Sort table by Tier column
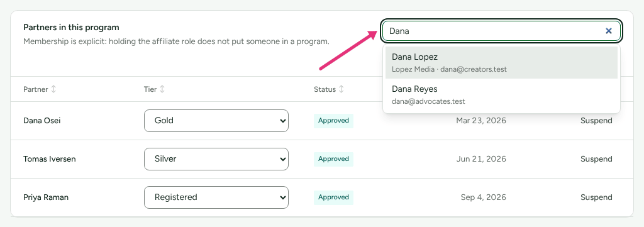The image size is (644, 227). [x=155, y=89]
